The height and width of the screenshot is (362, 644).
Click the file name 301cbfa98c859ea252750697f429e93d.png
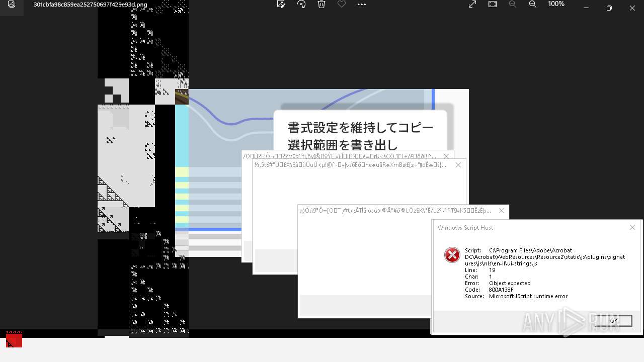(91, 5)
